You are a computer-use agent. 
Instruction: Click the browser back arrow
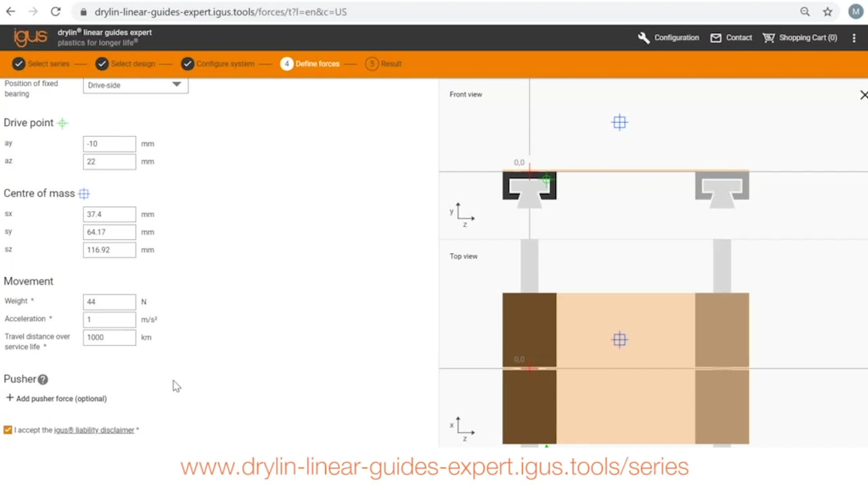11,12
